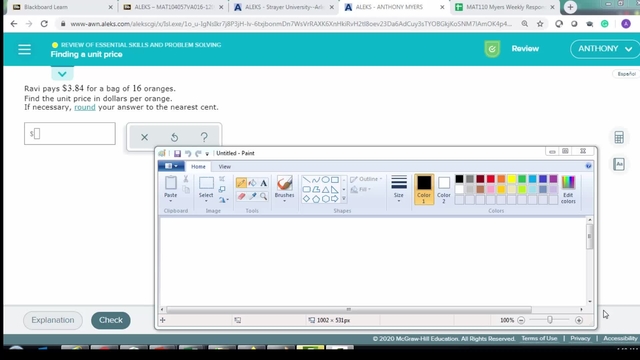Select the Fill with color bucket tool
This screenshot has height=360, width=640.
(x=252, y=183)
